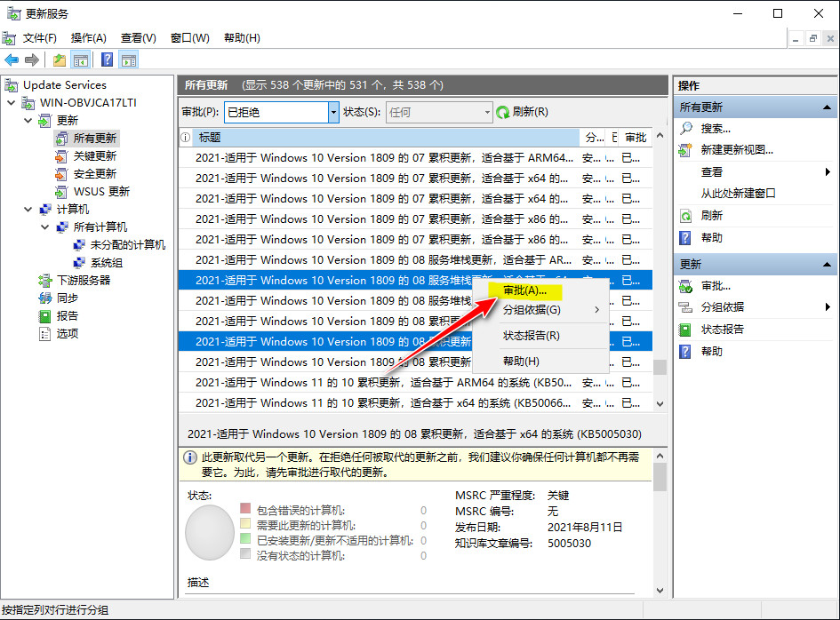Toggle the console tree pane toolbar button
The width and height of the screenshot is (840, 620).
81,60
